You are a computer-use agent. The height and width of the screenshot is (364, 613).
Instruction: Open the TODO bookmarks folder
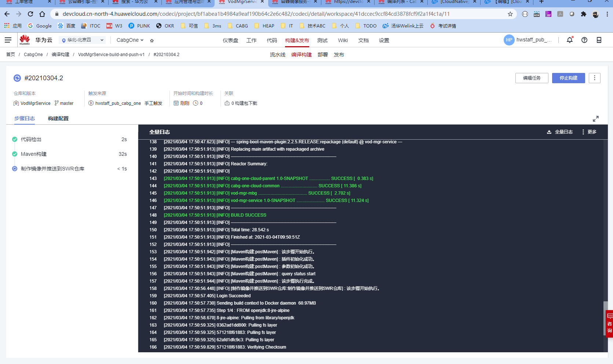pos(366,26)
